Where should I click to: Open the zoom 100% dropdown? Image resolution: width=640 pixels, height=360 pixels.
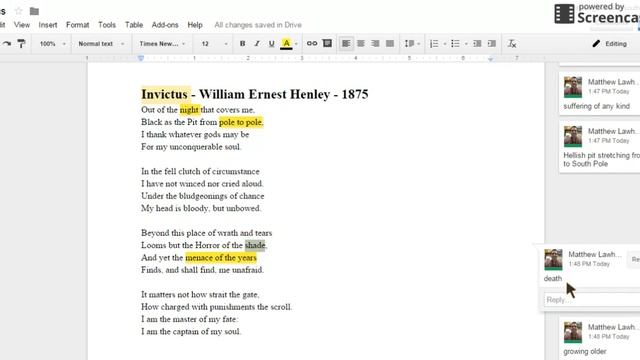[52, 44]
